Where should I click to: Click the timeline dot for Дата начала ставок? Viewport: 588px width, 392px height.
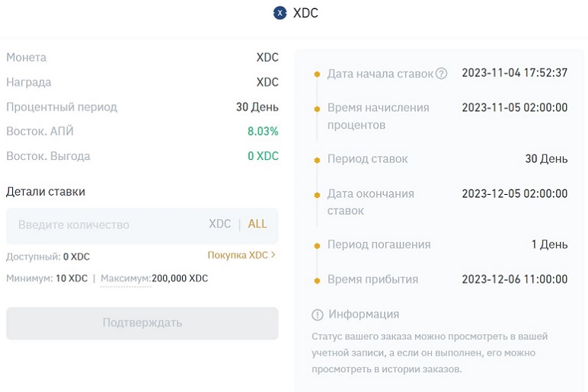(x=317, y=75)
